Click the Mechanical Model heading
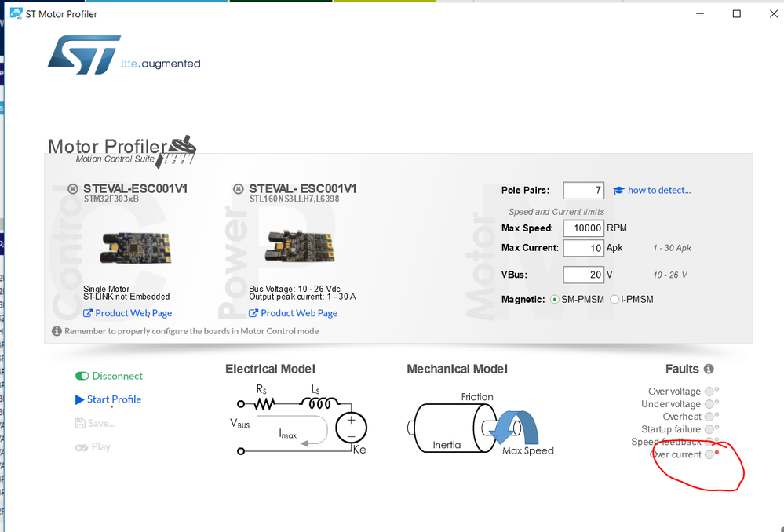The image size is (784, 532). pos(457,369)
